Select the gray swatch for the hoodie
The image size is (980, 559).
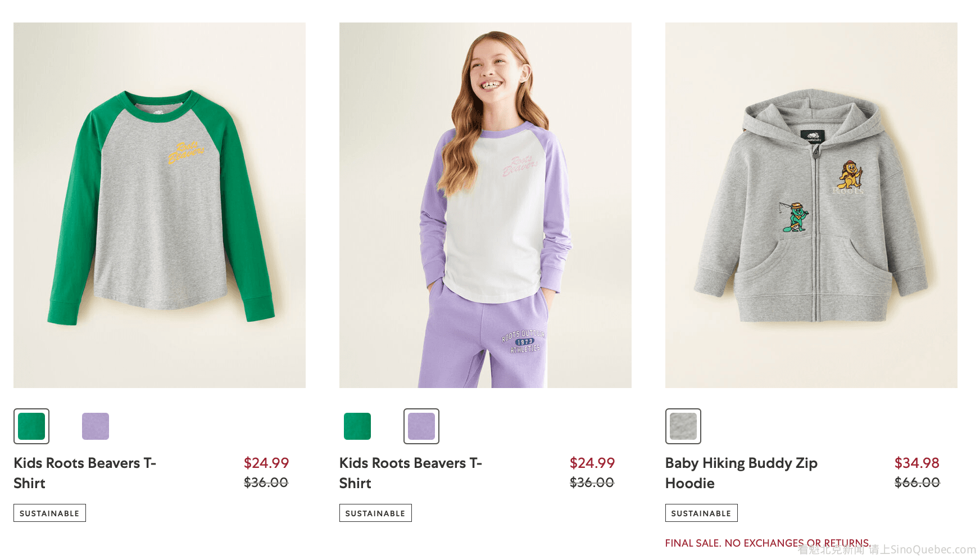[683, 426]
